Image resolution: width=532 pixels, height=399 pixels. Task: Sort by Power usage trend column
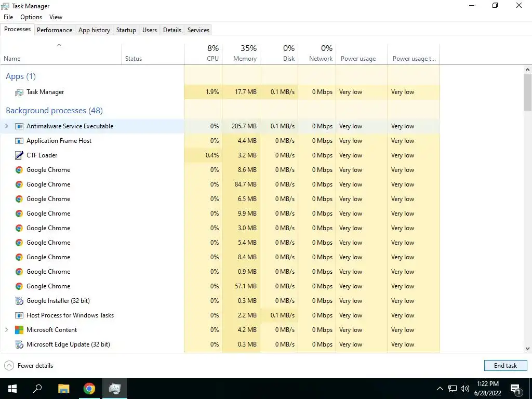[x=414, y=54]
